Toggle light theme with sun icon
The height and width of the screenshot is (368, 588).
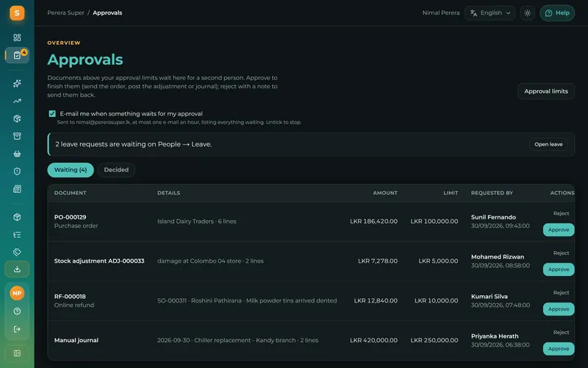click(x=527, y=13)
